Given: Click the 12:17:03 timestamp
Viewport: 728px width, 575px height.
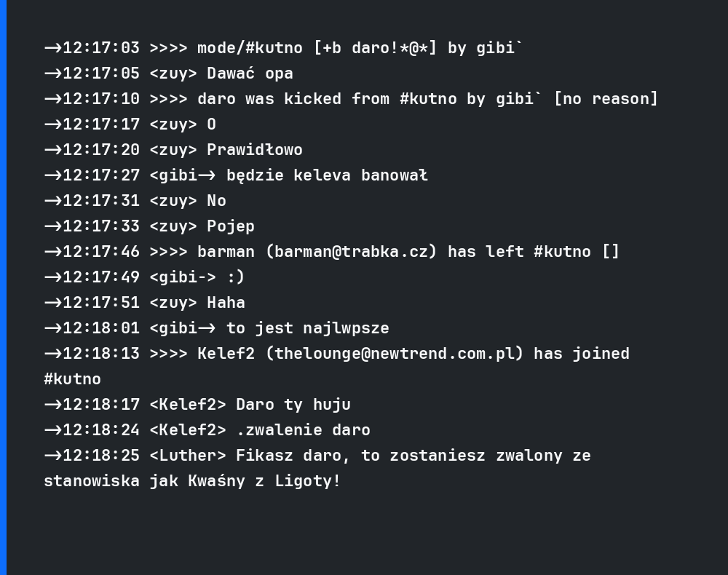Looking at the screenshot, I should [x=100, y=48].
